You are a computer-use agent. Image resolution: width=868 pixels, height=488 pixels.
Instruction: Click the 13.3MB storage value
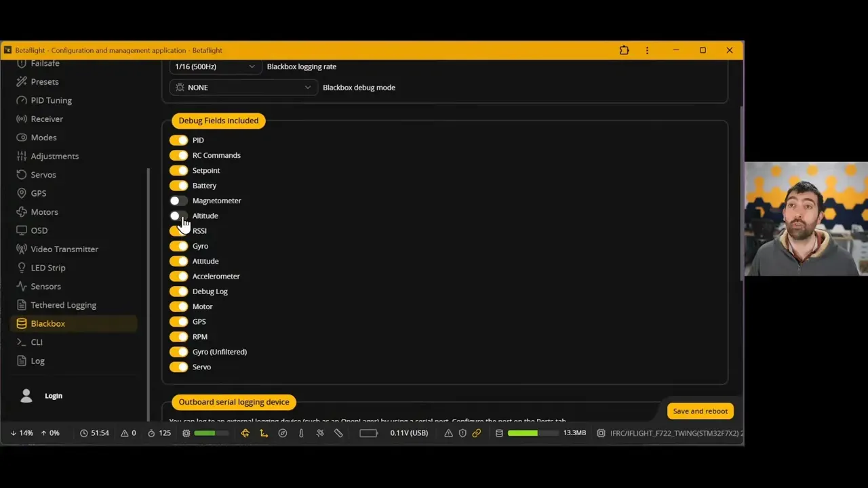574,433
